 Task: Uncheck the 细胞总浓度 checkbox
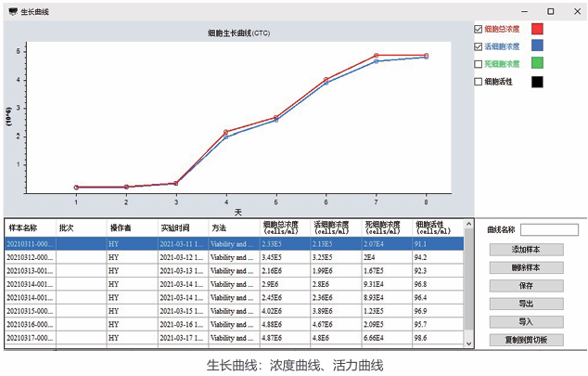pos(479,29)
